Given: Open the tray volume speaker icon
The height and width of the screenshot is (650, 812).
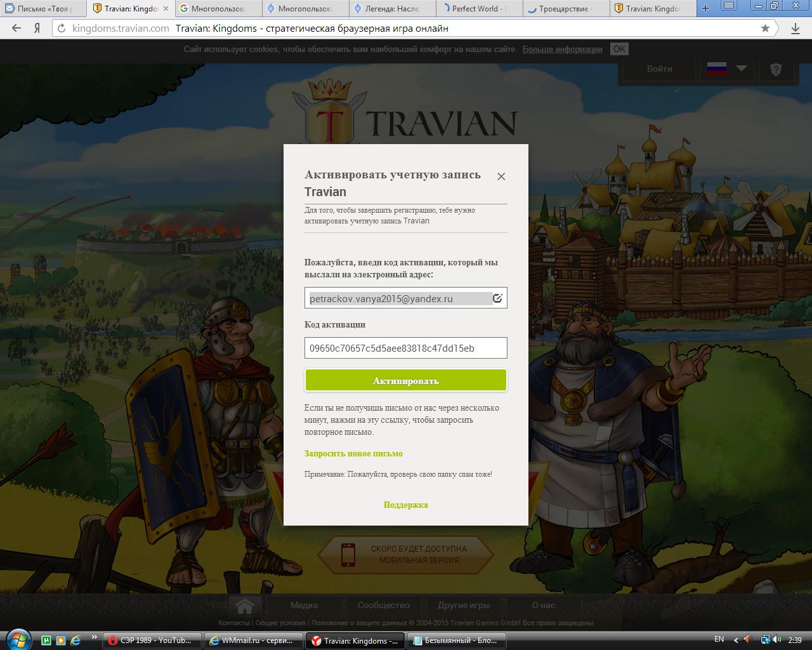Looking at the screenshot, I should 777,640.
